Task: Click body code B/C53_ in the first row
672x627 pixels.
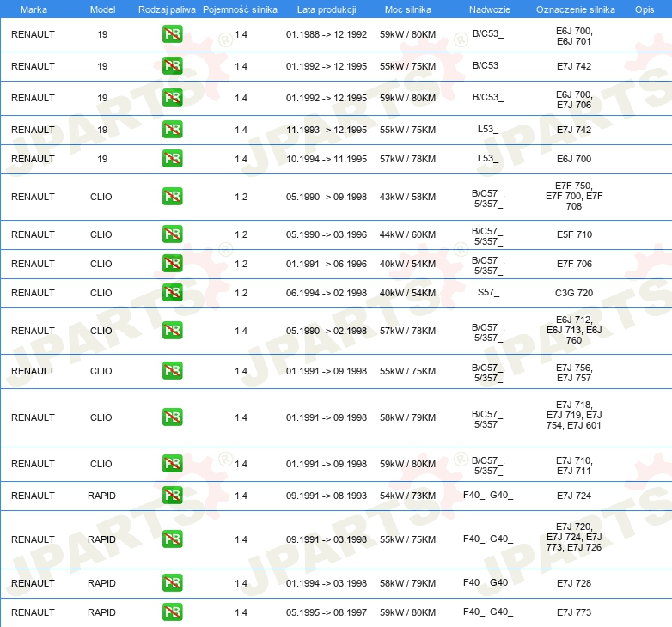Action: pos(488,33)
